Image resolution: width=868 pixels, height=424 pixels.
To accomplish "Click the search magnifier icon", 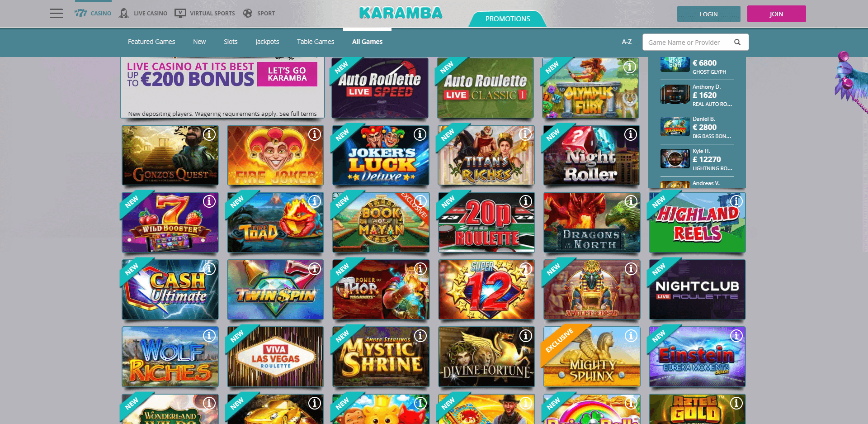I will pos(737,42).
